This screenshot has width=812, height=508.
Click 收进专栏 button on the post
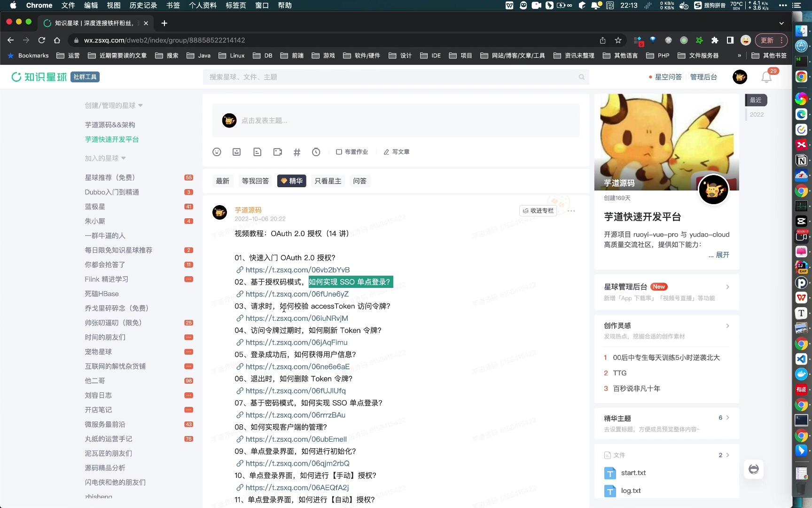click(x=538, y=211)
